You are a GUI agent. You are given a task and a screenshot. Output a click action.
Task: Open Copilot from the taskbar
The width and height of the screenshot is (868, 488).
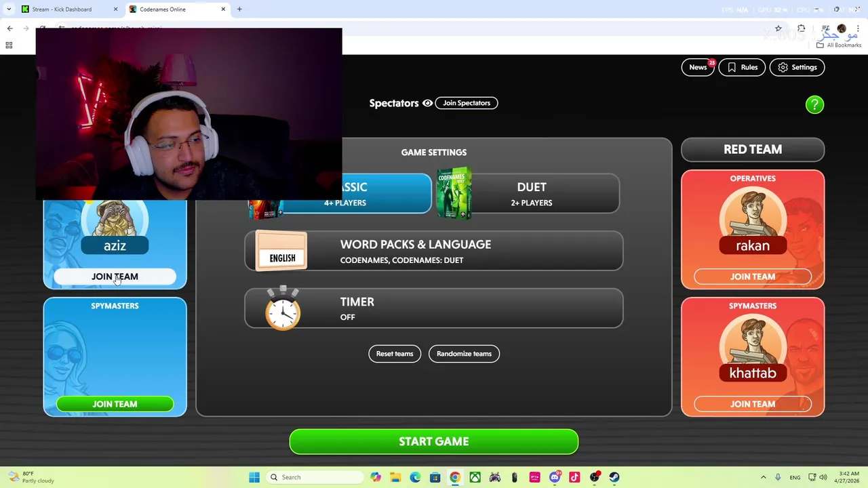(x=376, y=477)
